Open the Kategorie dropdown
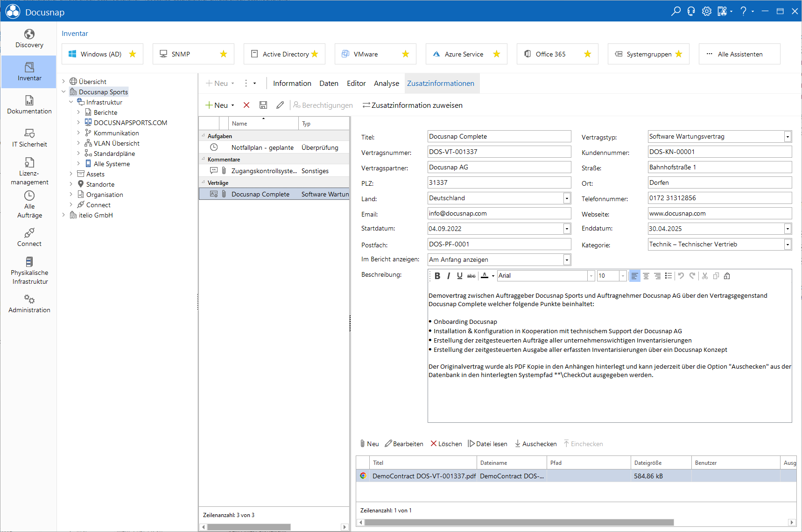802x532 pixels. (x=788, y=245)
